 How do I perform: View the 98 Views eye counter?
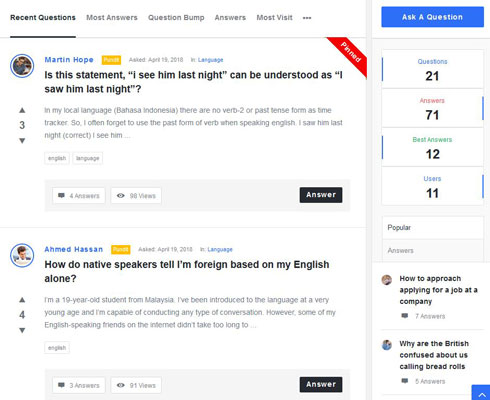coord(136,196)
